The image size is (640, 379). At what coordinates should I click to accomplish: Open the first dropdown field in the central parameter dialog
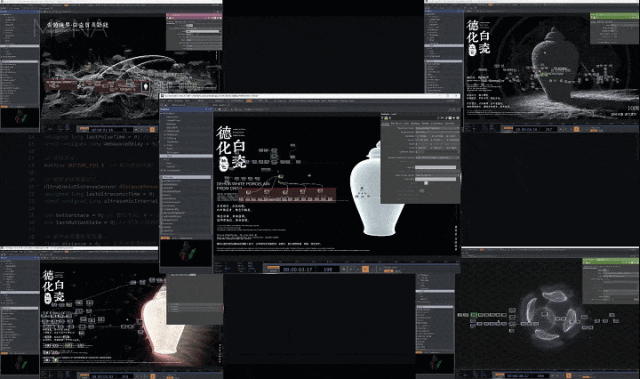click(x=437, y=128)
